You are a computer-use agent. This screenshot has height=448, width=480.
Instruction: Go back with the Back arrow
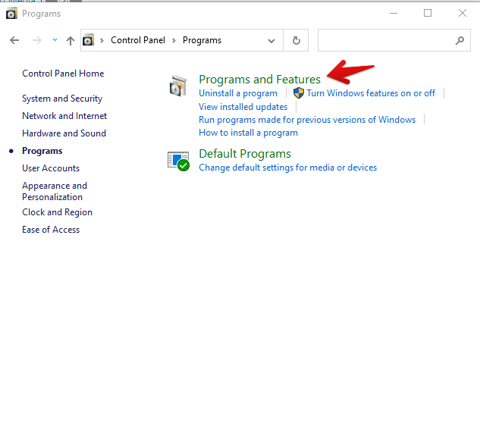click(14, 40)
